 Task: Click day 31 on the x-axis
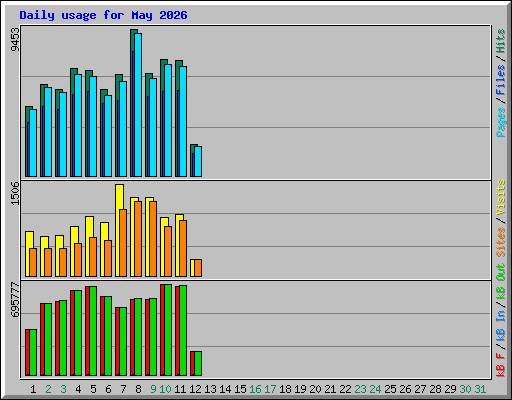(x=480, y=389)
